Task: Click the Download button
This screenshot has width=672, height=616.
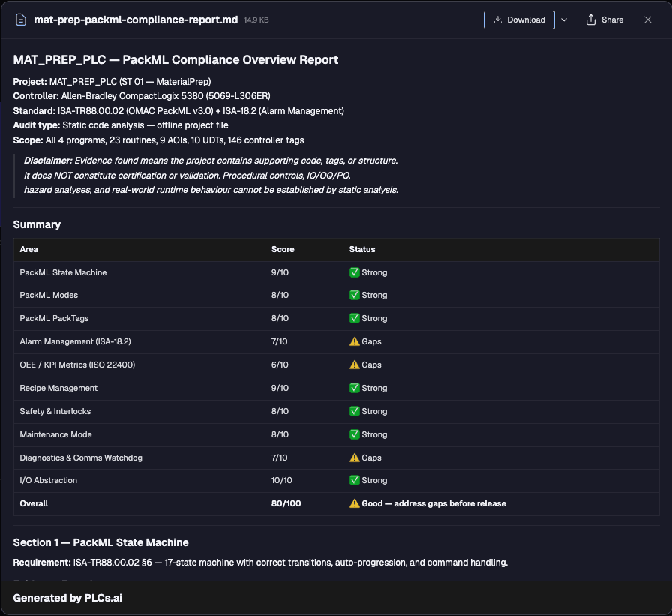Action: pyautogui.click(x=519, y=20)
